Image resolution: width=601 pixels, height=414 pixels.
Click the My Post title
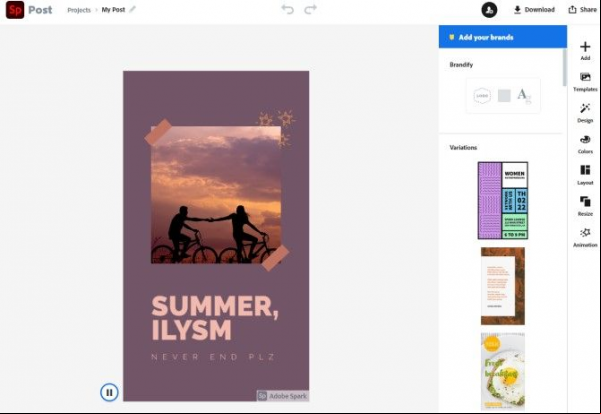[x=113, y=10]
